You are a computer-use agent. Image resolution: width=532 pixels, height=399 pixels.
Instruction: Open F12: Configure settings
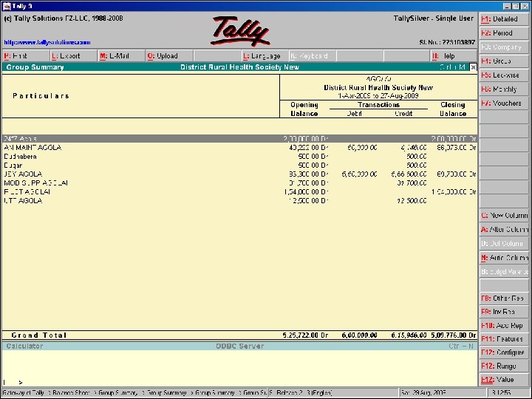(x=504, y=352)
